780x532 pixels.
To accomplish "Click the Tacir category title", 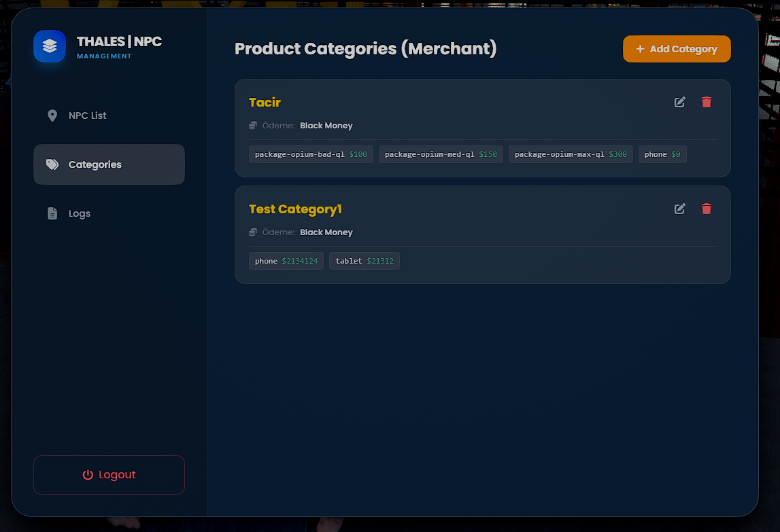I will (265, 103).
